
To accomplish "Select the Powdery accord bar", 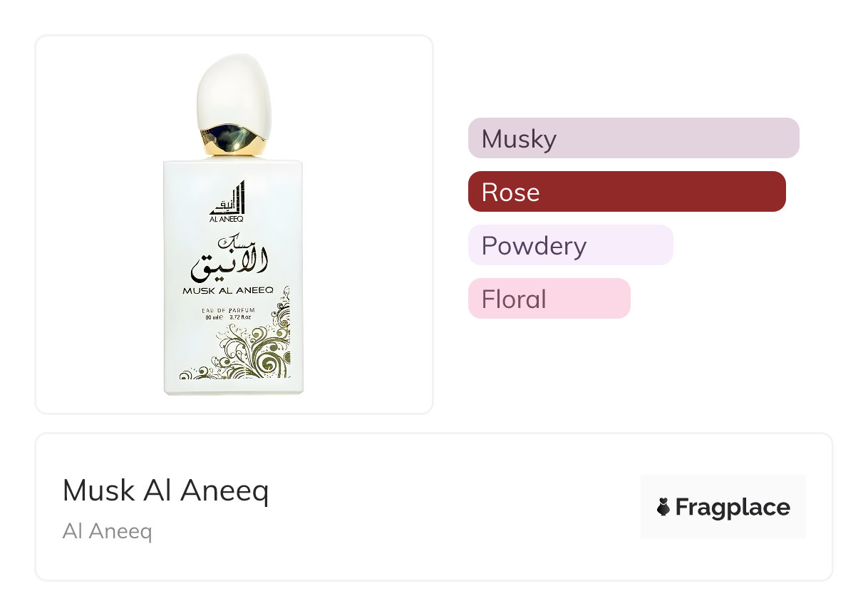I will point(570,245).
